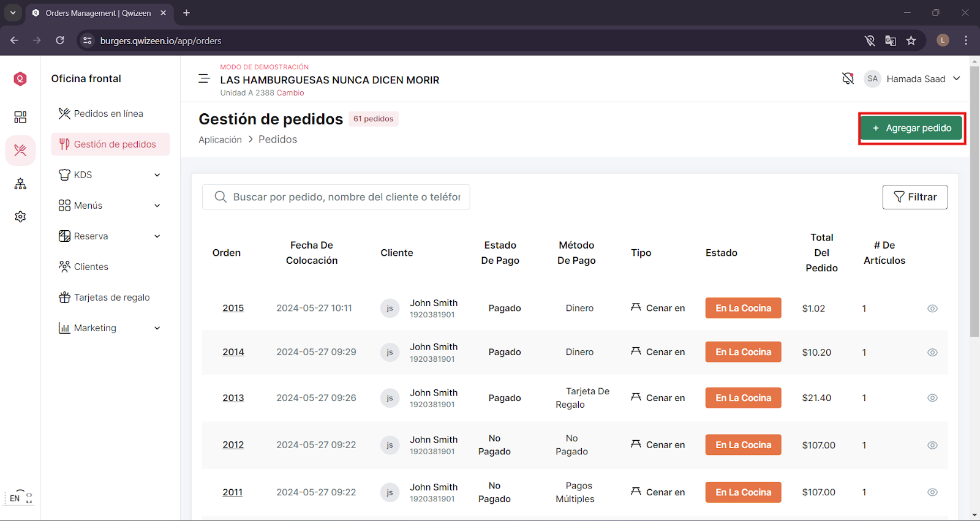980x521 pixels.
Task: Click the Qwizeen logo icon
Action: 20,78
